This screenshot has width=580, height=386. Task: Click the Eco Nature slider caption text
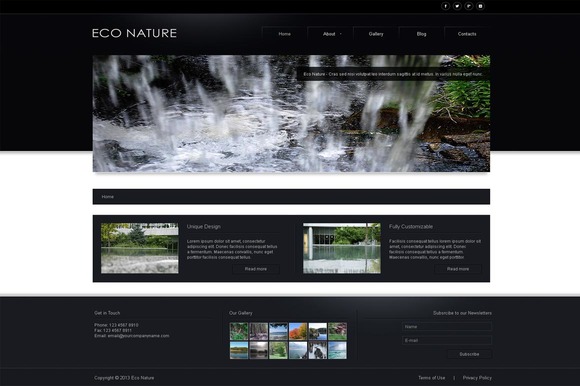(393, 74)
